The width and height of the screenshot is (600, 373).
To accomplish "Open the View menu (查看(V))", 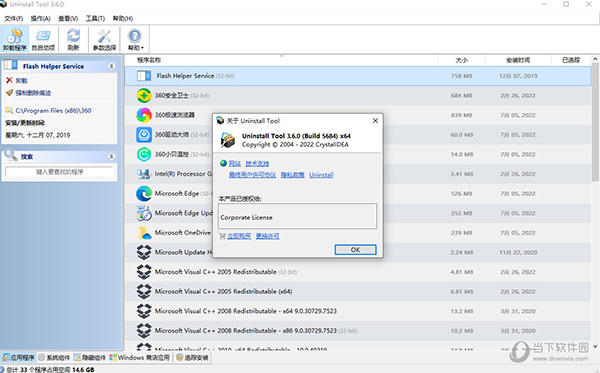I will pos(68,18).
